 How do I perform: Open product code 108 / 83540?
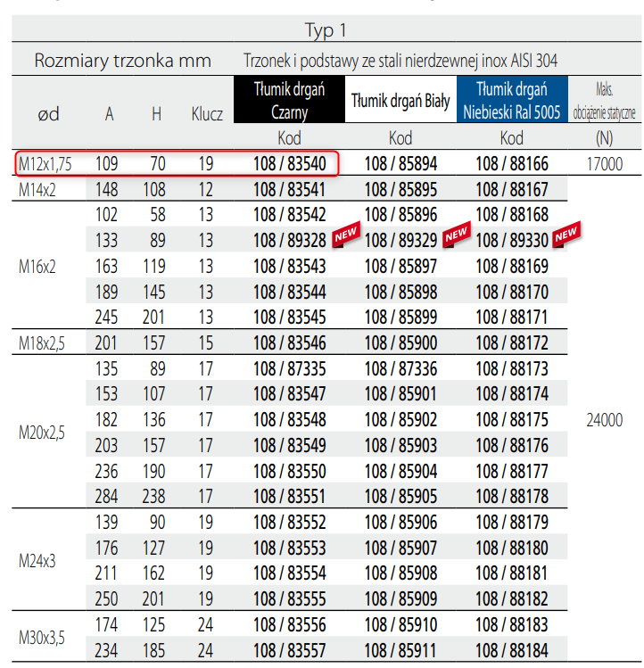pyautogui.click(x=289, y=164)
